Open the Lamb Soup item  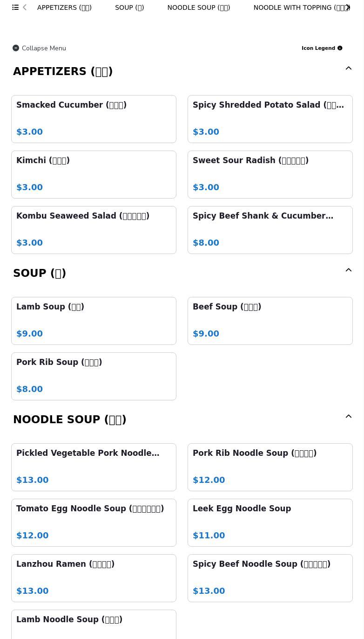coord(94,321)
